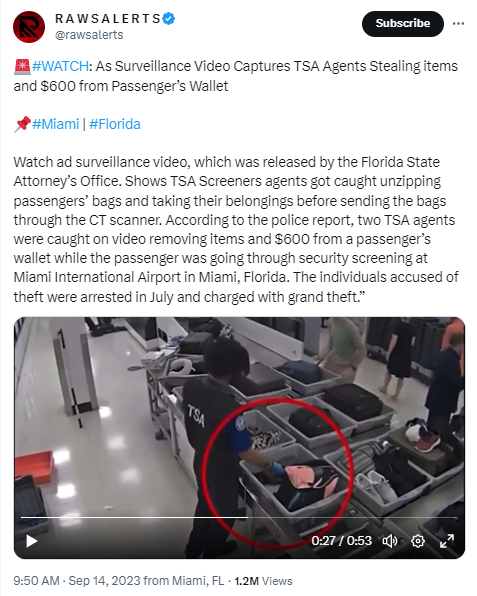477x596 pixels.
Task: Open the RAWSALERTS profile avatar
Action: pos(29,27)
